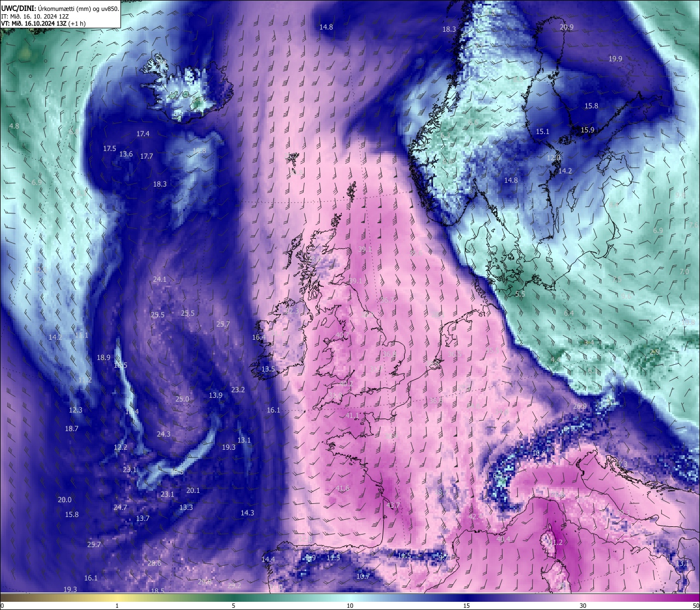Click the 50 tick on color scale
Image resolution: width=700 pixels, height=610 pixels.
pos(696,606)
